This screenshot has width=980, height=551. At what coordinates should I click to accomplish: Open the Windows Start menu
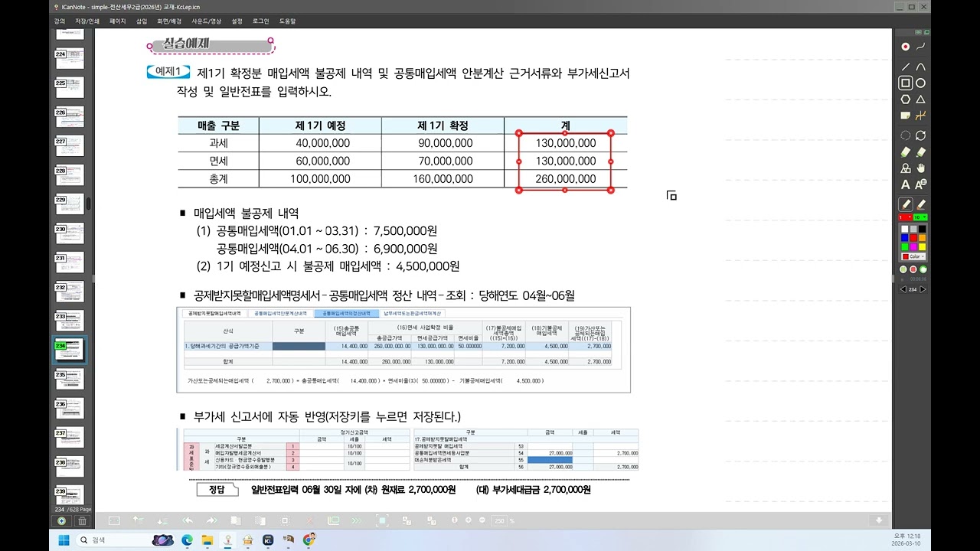[64, 540]
